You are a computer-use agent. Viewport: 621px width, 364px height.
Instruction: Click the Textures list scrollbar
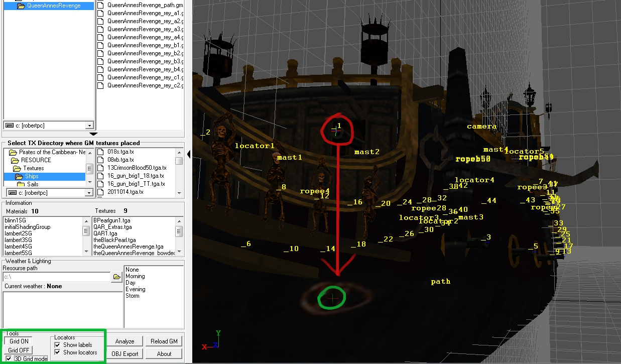[179, 236]
